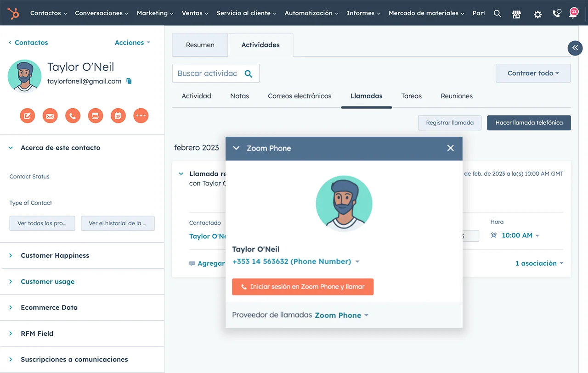Switch to the Actividad sub-tab

(196, 96)
